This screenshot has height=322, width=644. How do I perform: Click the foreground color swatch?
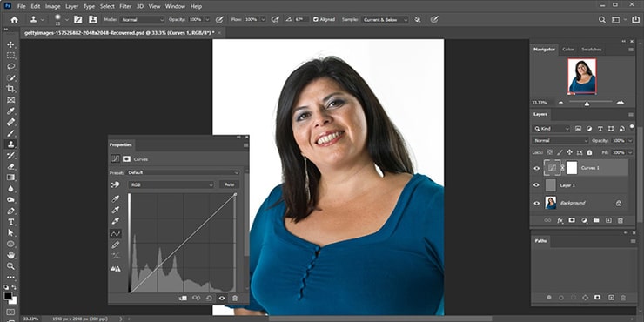[x=8, y=296]
